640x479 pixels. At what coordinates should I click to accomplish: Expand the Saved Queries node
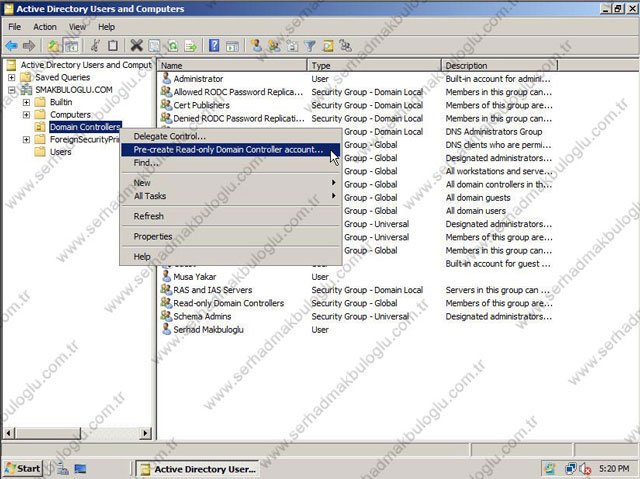(11, 77)
